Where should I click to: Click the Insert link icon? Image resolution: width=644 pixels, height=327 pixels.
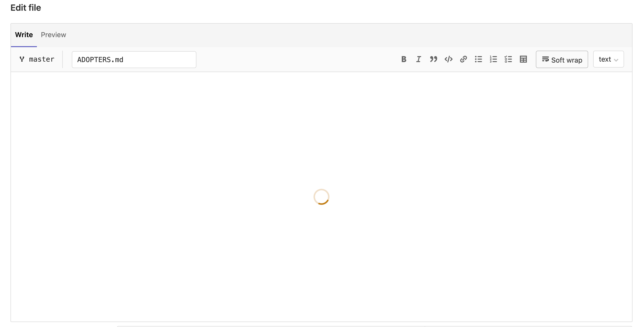[464, 59]
